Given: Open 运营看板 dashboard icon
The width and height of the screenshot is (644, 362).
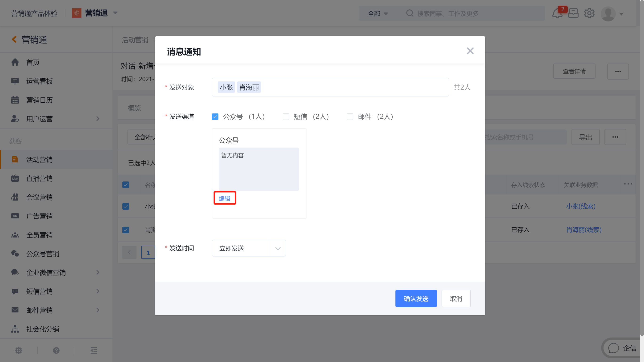Looking at the screenshot, I should click(15, 81).
